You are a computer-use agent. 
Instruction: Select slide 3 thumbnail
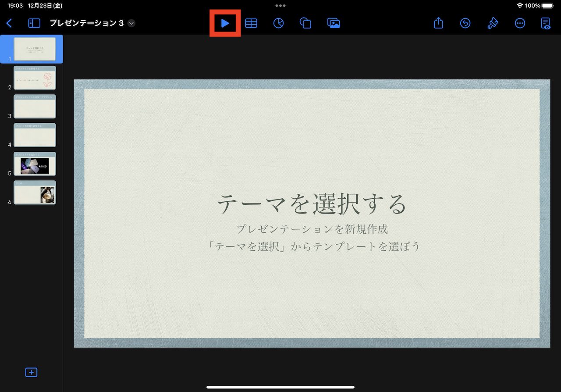(x=35, y=107)
